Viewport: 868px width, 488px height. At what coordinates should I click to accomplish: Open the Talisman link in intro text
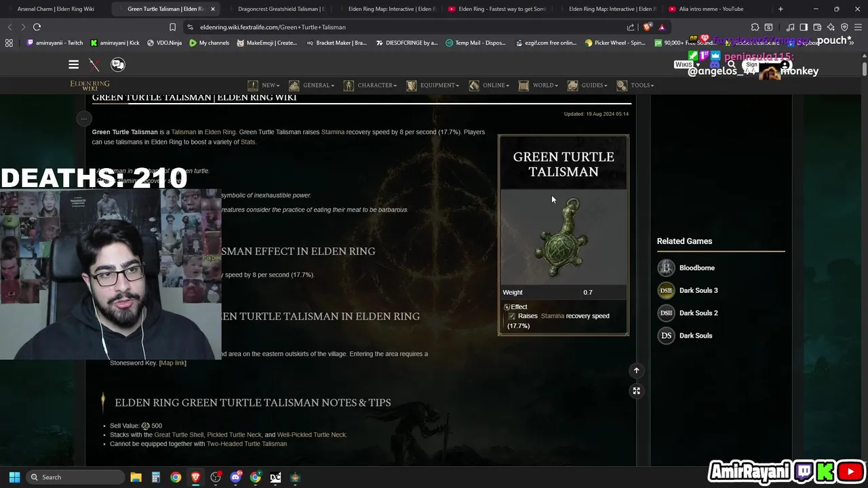pos(183,132)
